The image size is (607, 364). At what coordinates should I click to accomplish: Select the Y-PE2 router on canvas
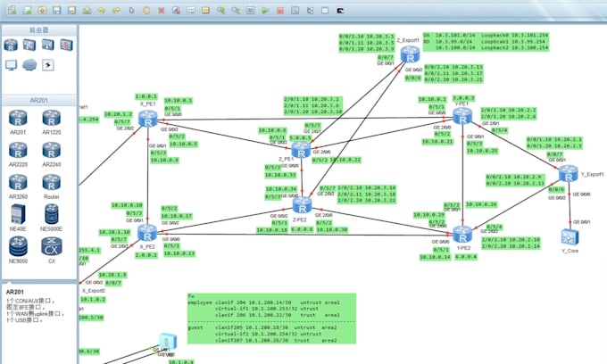(462, 235)
